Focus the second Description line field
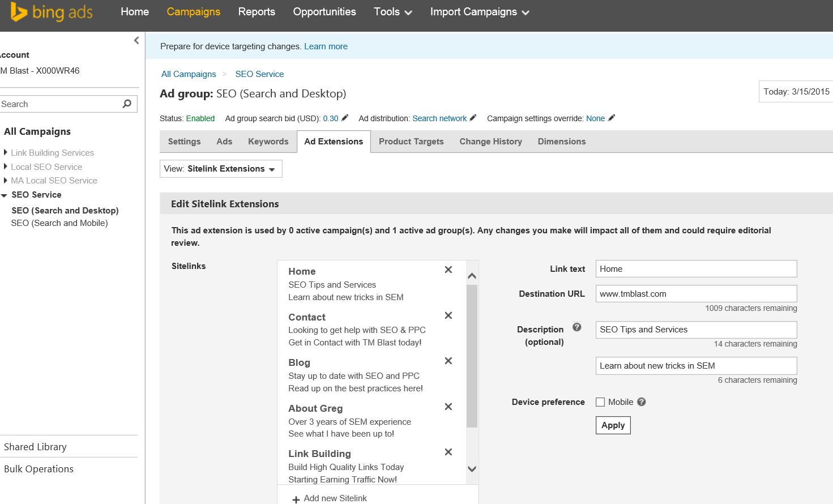The height and width of the screenshot is (504, 833). (696, 366)
